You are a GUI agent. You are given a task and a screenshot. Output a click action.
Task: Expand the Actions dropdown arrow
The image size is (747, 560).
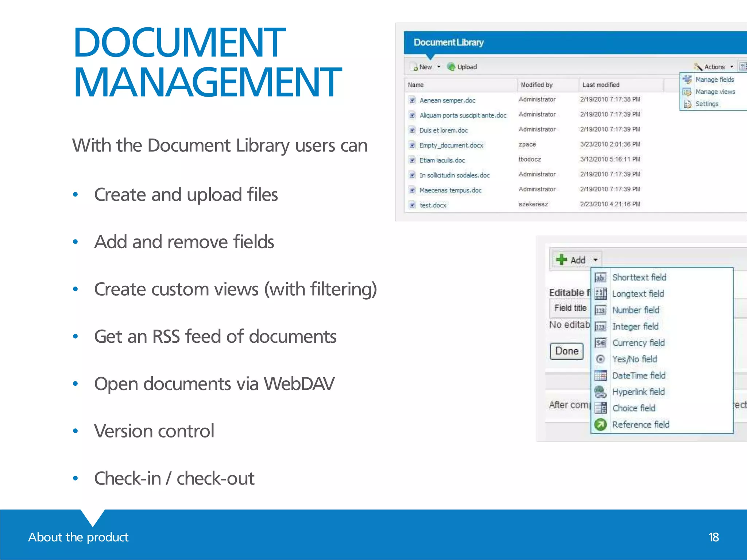(732, 67)
